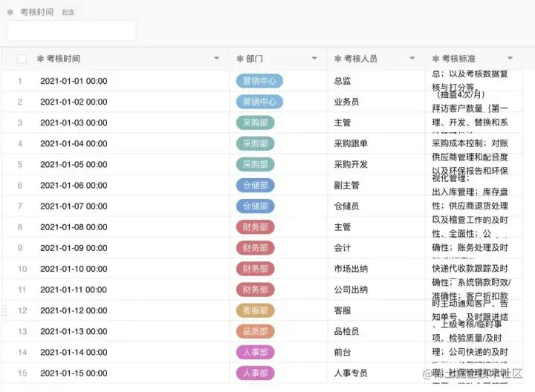Viewport: 535px width, 392px height.
Task: Select the 仓储部 tag in the 仓储员 row
Action: coord(255,206)
